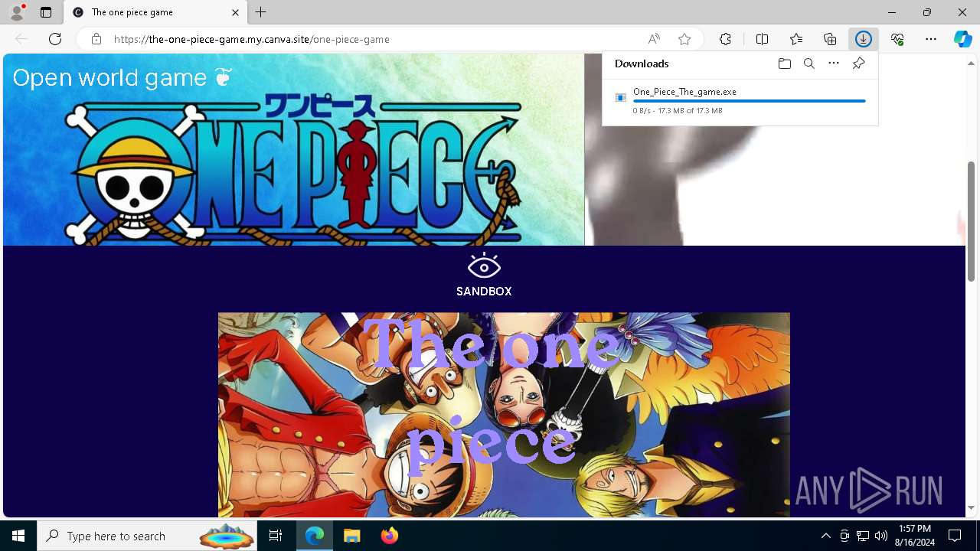Click the '17.3 MB of 17.3 MB' status text

pyautogui.click(x=690, y=111)
